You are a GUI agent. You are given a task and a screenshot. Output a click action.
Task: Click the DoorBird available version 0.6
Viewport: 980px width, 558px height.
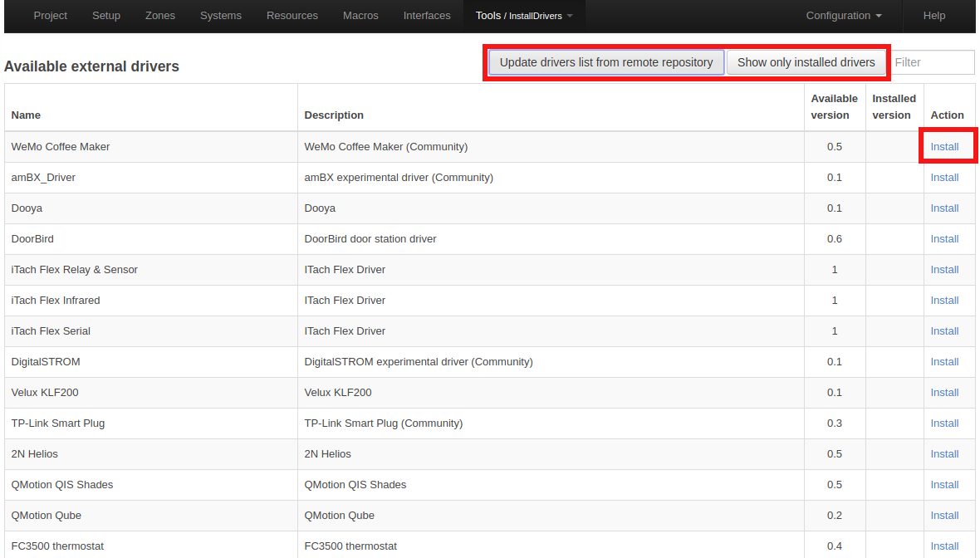click(x=835, y=238)
